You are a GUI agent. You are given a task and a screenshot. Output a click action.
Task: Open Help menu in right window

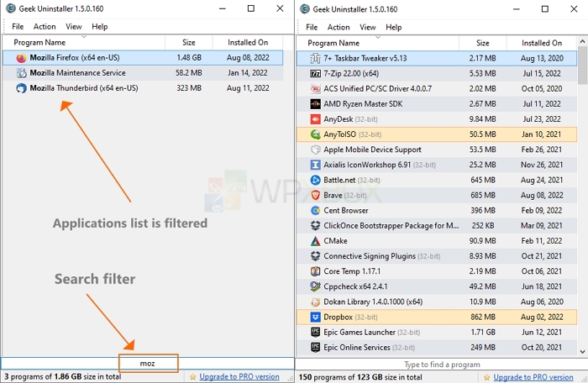coord(394,28)
